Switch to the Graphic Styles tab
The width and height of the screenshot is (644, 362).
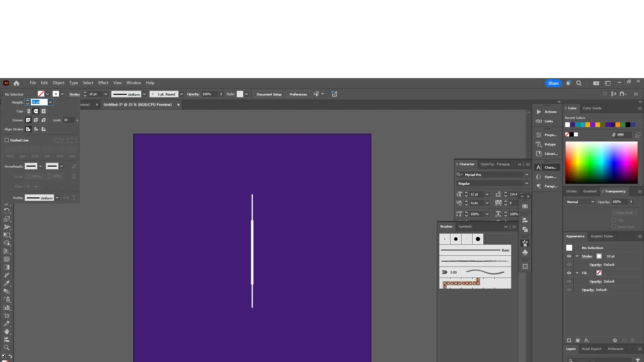click(x=601, y=236)
